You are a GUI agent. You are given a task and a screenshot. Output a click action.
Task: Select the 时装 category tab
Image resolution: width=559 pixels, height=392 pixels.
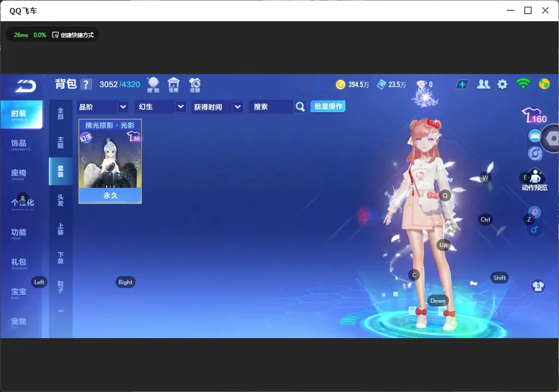pos(21,114)
